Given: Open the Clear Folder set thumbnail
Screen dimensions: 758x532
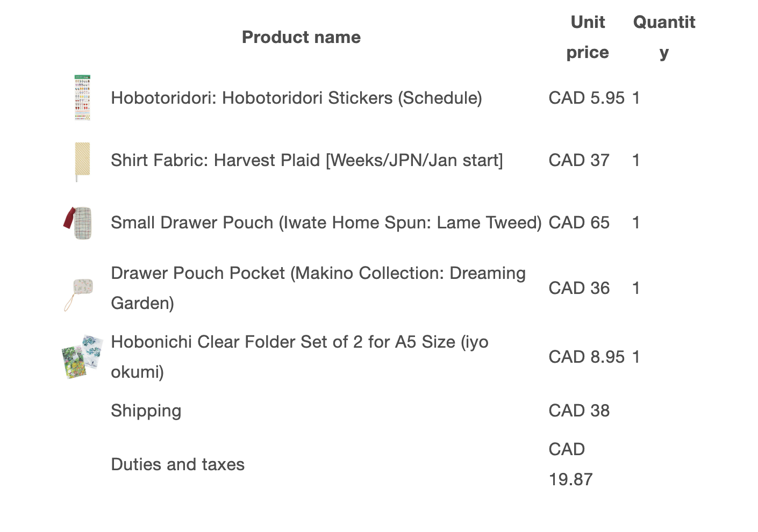Looking at the screenshot, I should (82, 357).
